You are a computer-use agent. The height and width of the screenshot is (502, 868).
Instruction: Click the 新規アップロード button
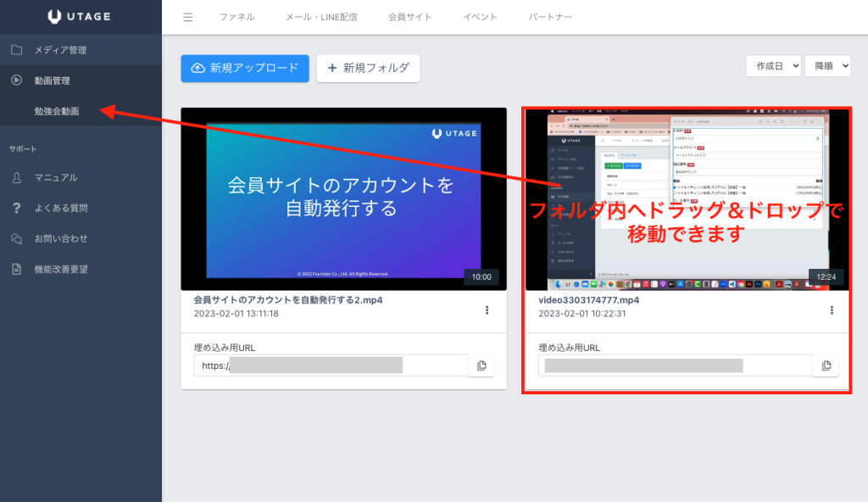pyautogui.click(x=245, y=68)
